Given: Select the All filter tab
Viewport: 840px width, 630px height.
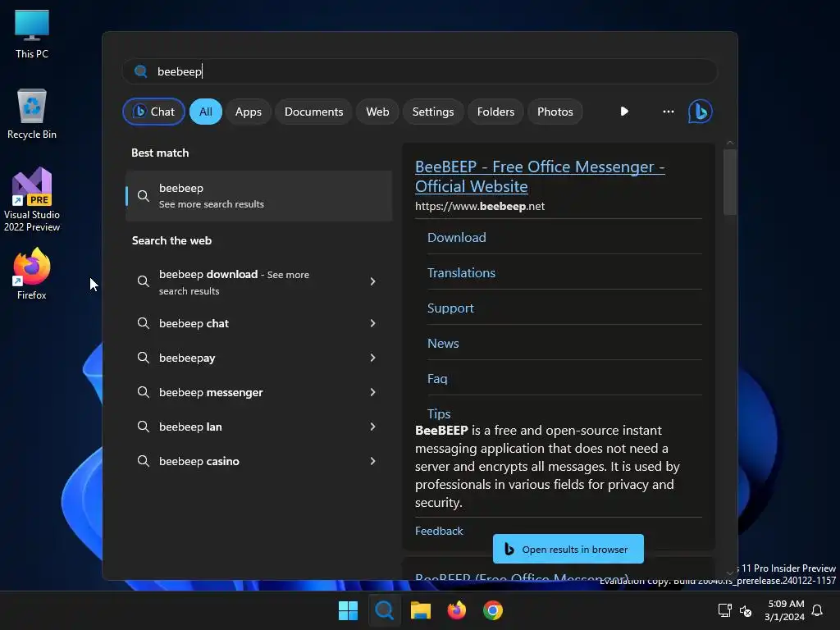Looking at the screenshot, I should coord(206,112).
